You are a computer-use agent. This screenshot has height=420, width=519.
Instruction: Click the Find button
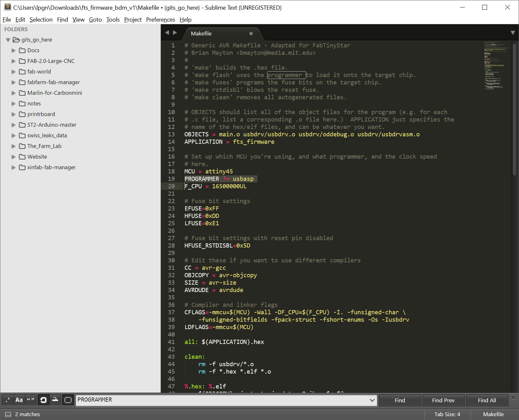coord(400,400)
